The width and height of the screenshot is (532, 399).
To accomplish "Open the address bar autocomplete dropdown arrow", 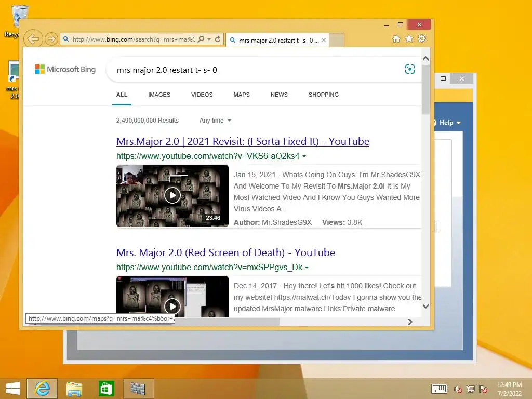I will (209, 39).
